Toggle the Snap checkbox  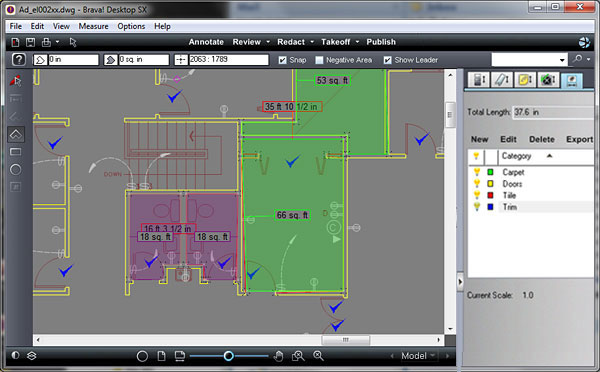pyautogui.click(x=282, y=60)
